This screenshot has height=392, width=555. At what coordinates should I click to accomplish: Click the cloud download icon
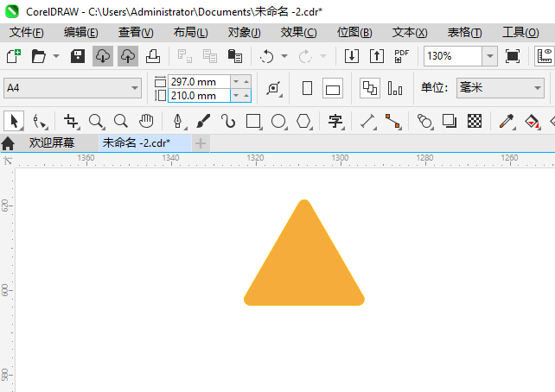point(103,56)
